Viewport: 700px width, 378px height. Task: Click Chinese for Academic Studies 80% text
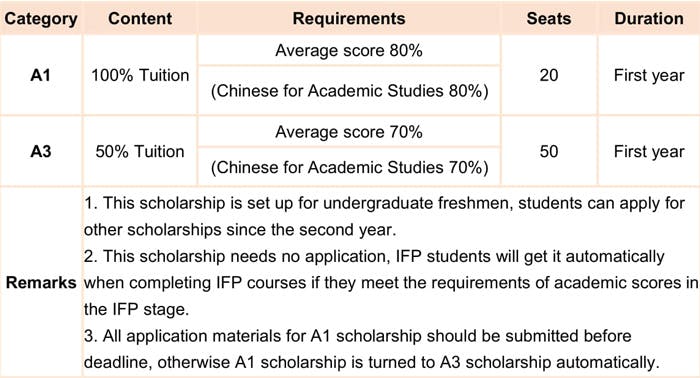point(350,91)
